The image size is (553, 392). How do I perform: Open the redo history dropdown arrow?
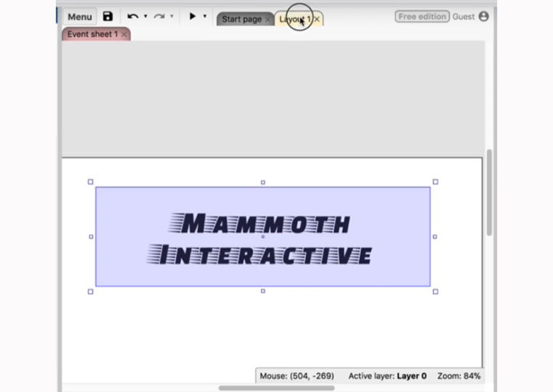172,16
